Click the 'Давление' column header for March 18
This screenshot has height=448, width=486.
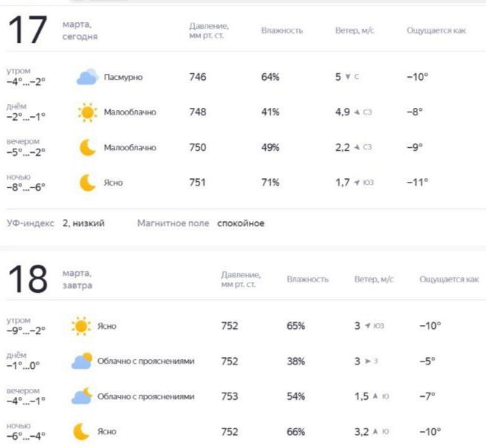tap(240, 279)
